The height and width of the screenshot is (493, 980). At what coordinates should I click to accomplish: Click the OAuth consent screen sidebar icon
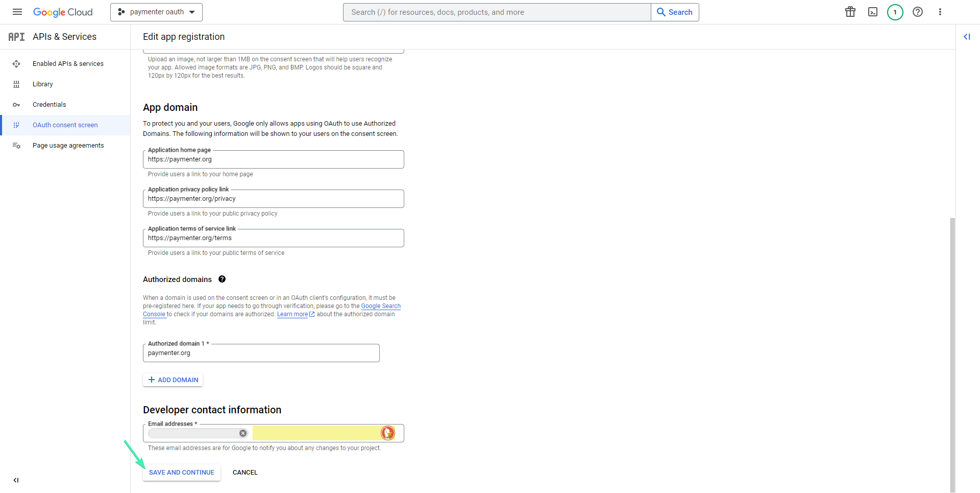tap(16, 125)
